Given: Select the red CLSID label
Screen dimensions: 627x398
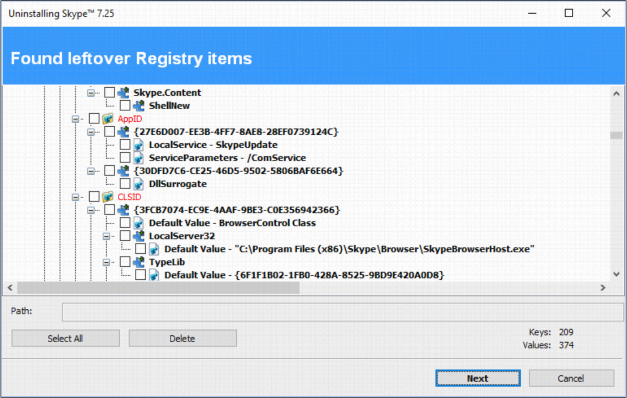Looking at the screenshot, I should pyautogui.click(x=129, y=197).
